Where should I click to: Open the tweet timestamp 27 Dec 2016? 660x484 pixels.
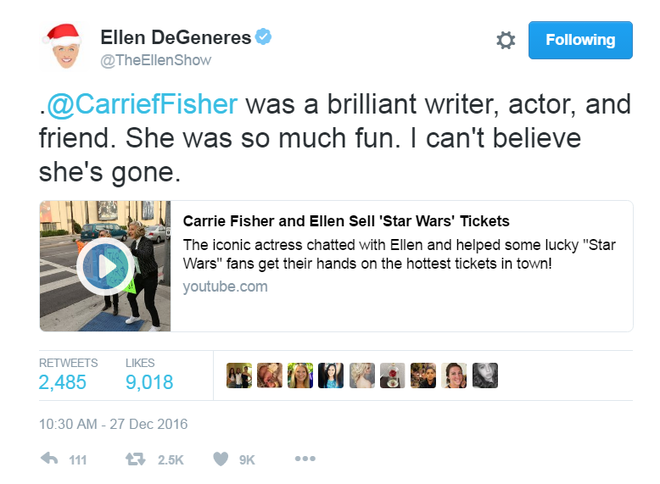[113, 424]
